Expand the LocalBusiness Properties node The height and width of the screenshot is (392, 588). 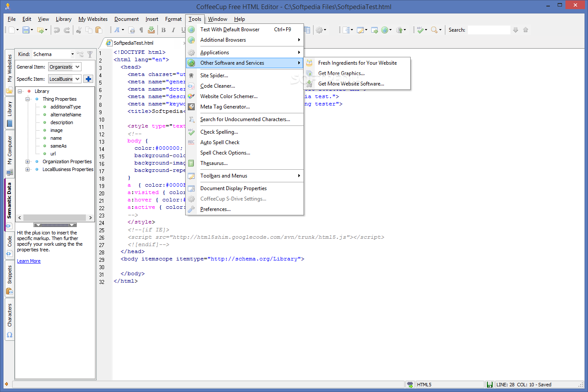tap(28, 169)
